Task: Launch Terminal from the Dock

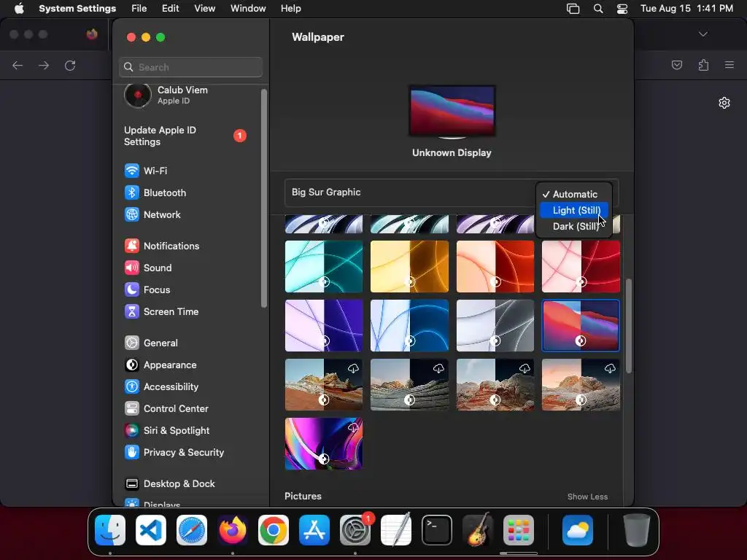Action: click(437, 530)
